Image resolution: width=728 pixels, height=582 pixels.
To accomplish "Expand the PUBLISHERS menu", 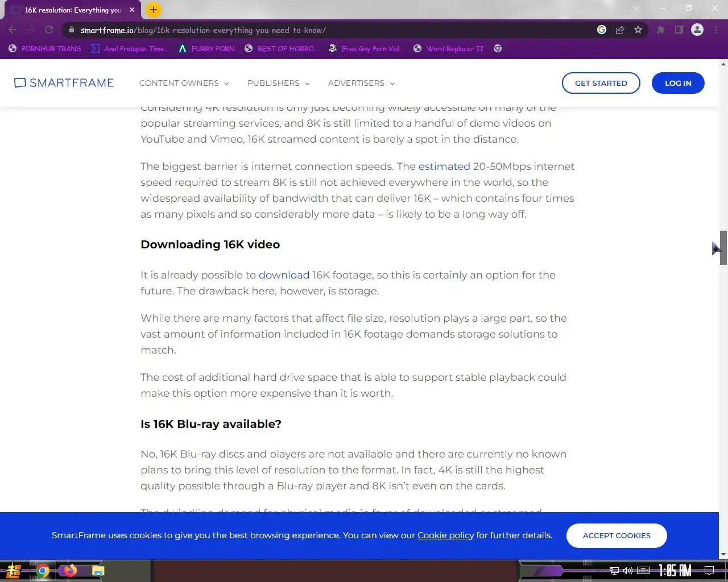I will [x=279, y=83].
